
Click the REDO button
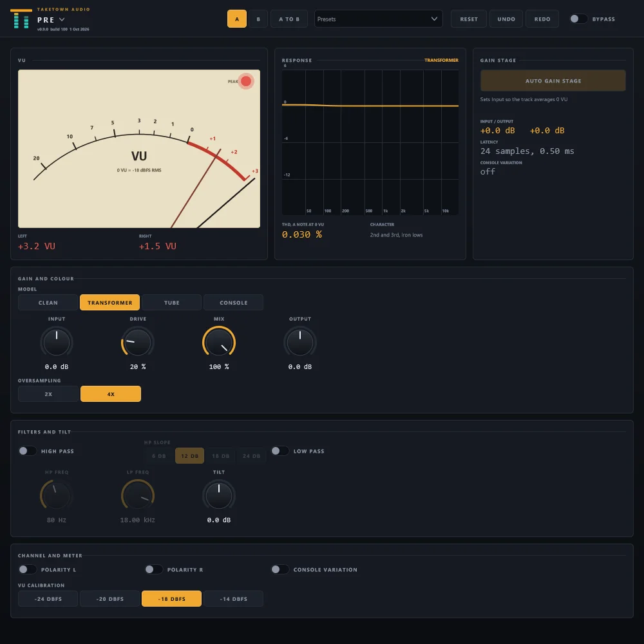[542, 19]
